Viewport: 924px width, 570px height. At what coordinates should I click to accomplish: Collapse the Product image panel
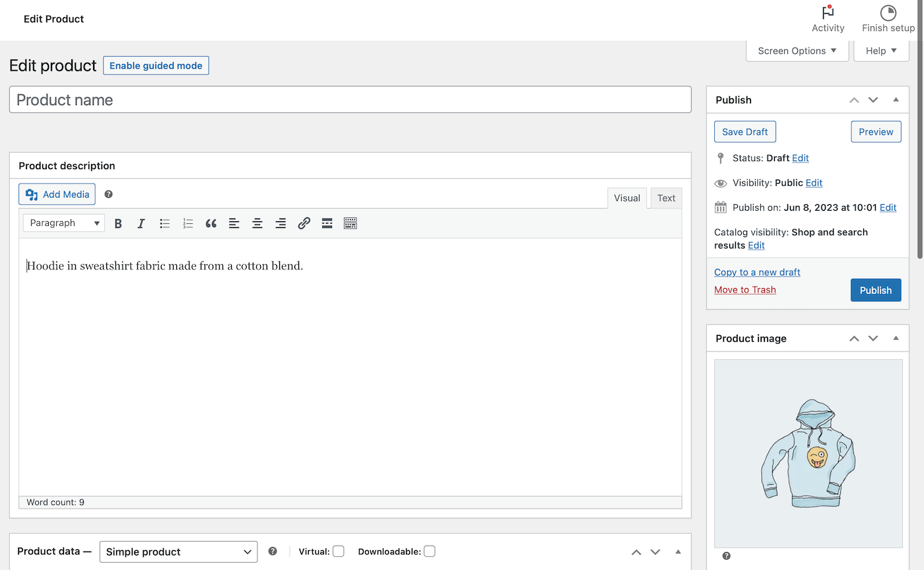896,338
